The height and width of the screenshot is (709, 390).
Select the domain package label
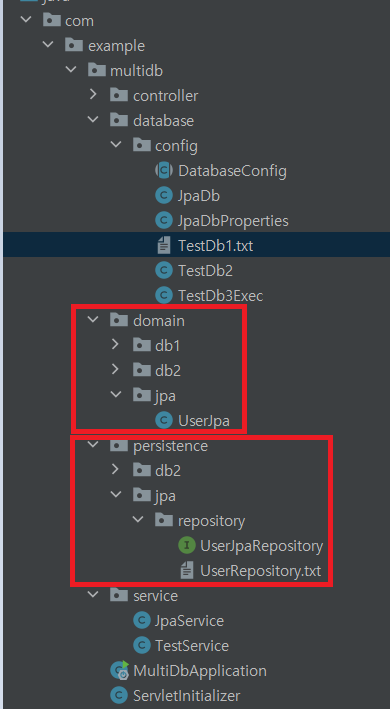coord(159,320)
